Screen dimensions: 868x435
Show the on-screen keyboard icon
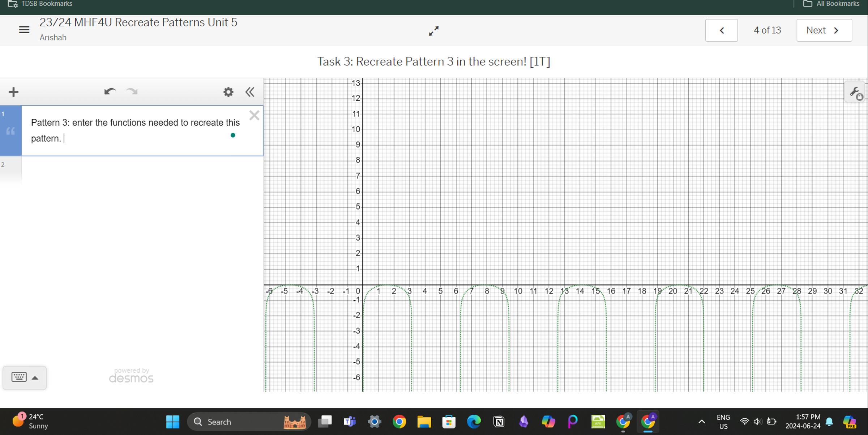click(x=20, y=377)
